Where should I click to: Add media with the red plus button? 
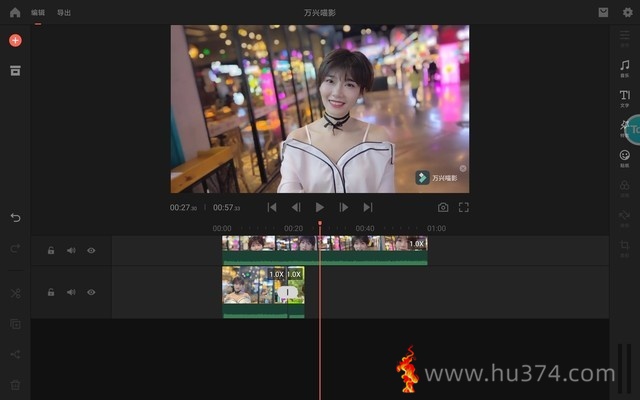pyautogui.click(x=16, y=40)
